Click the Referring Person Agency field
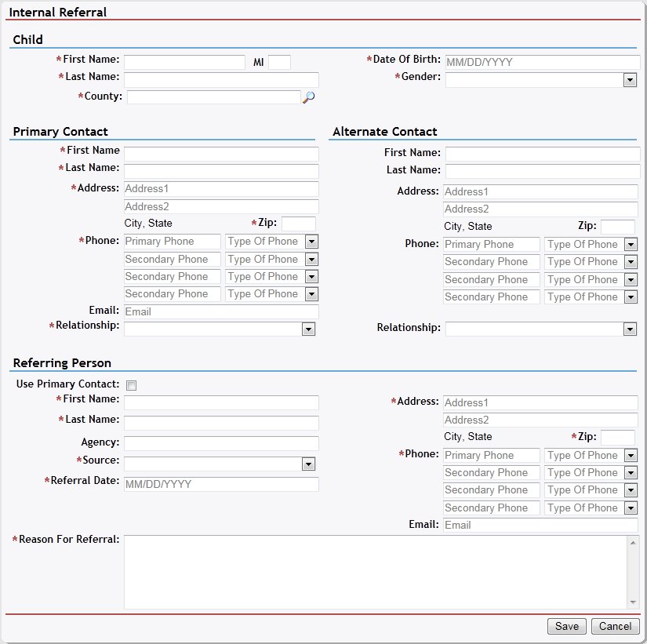 click(221, 443)
